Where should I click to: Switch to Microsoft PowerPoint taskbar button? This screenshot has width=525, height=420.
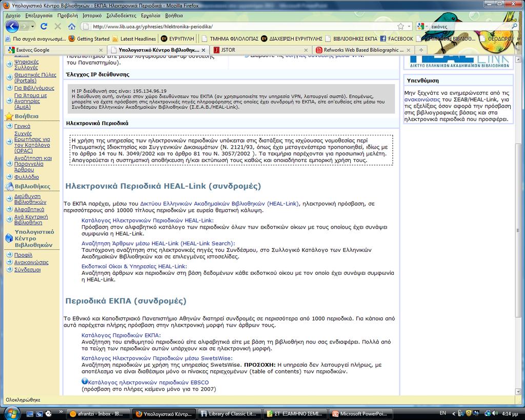361,414
